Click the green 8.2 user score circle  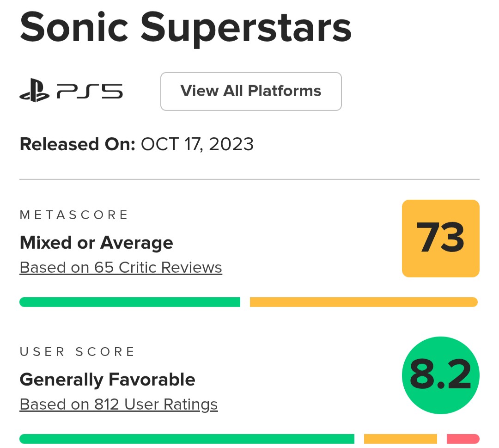pos(440,375)
